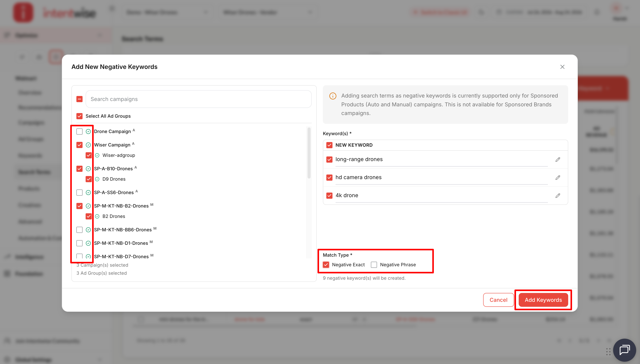
Task: Click '3 Campaign(s) selected' status text
Action: tap(102, 265)
